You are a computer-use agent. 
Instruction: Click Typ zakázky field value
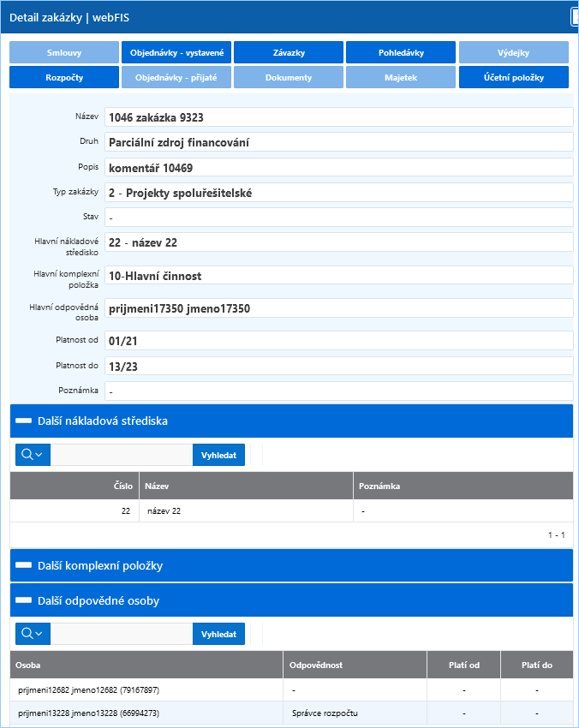click(x=339, y=192)
